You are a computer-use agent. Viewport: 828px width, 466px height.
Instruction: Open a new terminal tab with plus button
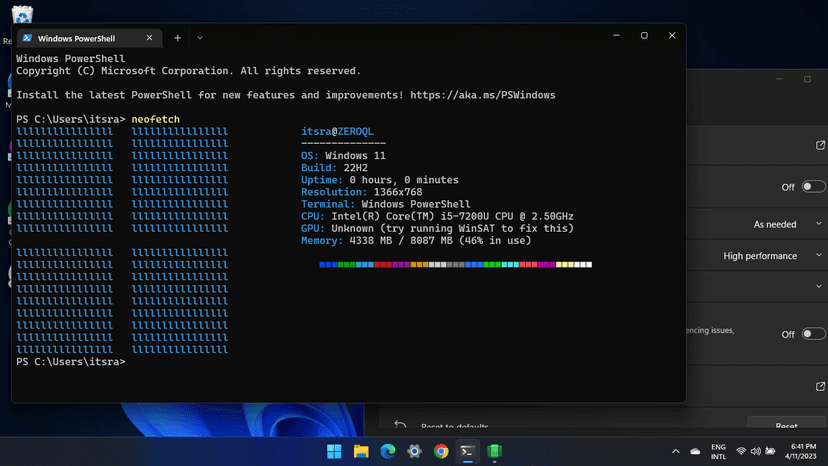coord(177,37)
